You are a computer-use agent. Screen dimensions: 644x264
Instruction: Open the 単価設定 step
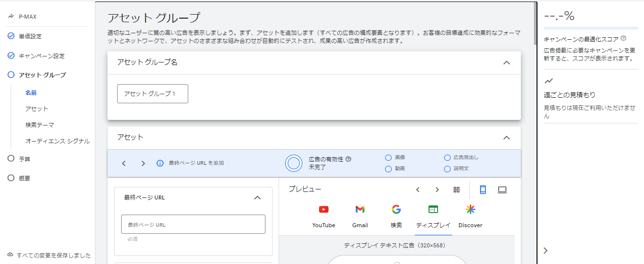[30, 36]
